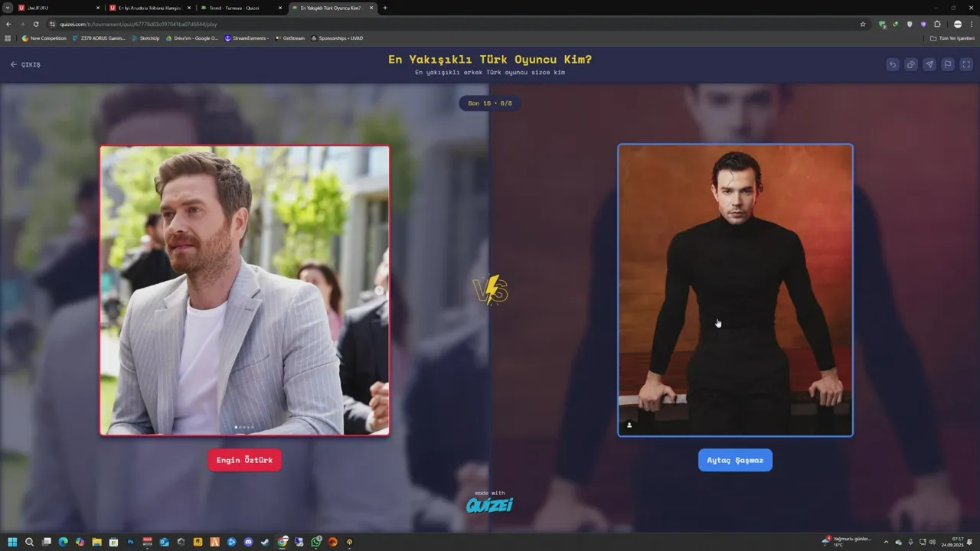Click the carousel dots under Engin Öztürk photo
This screenshot has height=551, width=980.
[245, 427]
